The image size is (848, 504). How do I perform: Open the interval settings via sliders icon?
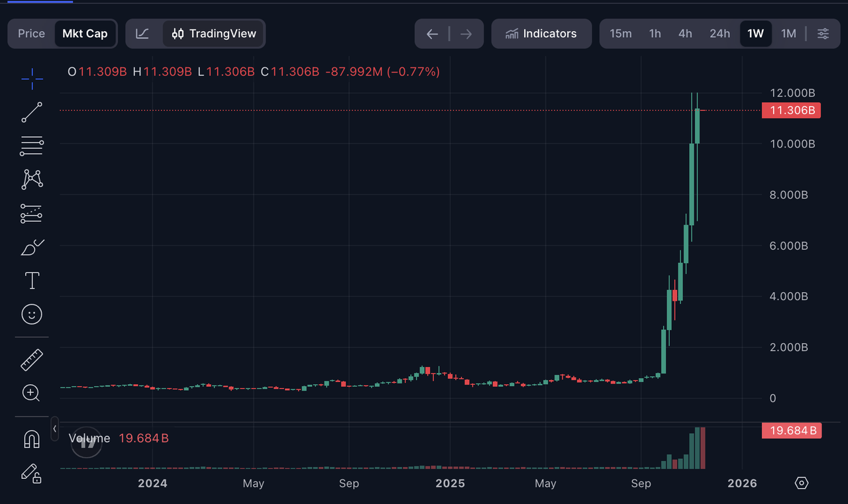point(823,33)
